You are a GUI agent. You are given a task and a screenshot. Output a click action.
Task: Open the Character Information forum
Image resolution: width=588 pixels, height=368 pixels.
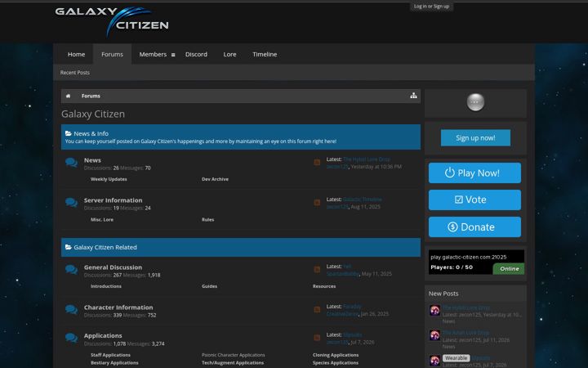[x=118, y=307]
